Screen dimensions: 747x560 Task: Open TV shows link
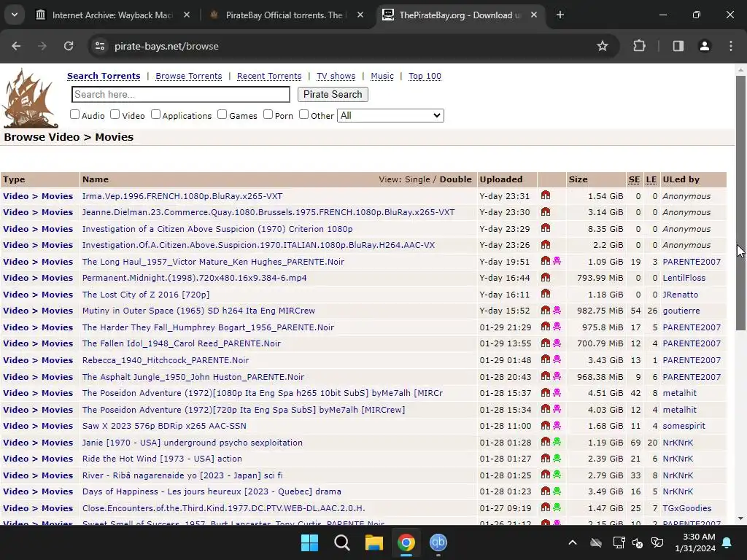(x=336, y=76)
